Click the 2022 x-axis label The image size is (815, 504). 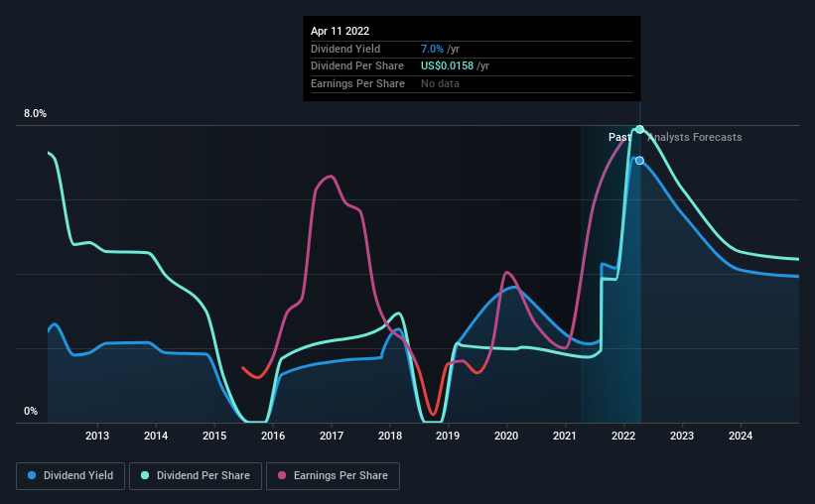(x=623, y=436)
